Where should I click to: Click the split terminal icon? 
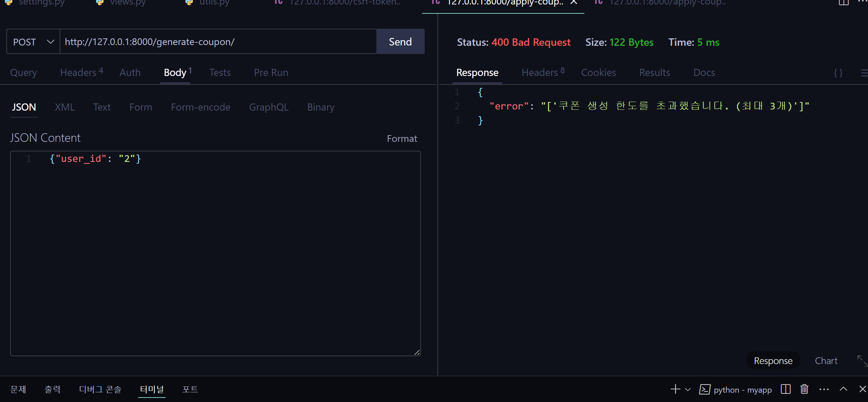786,389
